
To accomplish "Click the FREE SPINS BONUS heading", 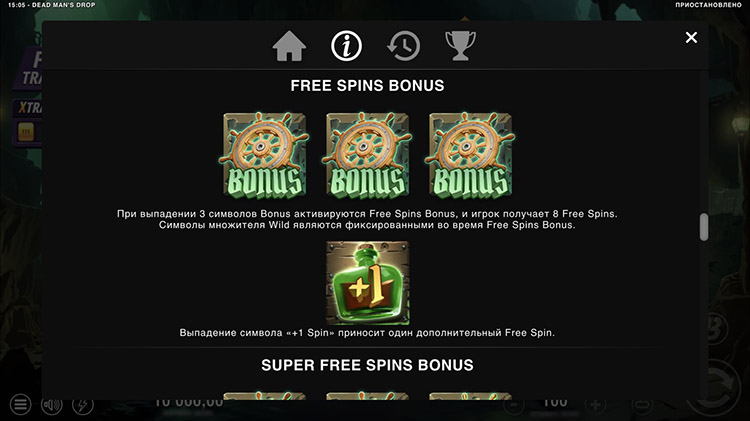I will click(367, 86).
